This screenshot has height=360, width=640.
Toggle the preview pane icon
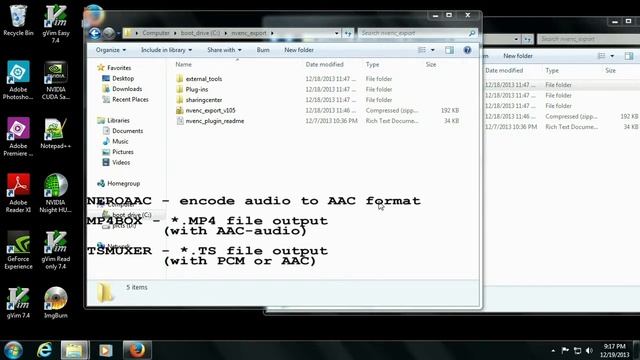pos(449,50)
